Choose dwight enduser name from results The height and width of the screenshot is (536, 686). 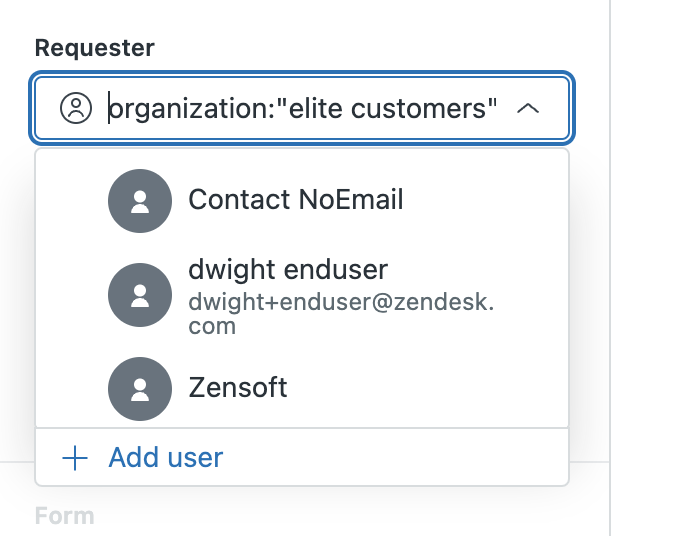click(x=288, y=270)
